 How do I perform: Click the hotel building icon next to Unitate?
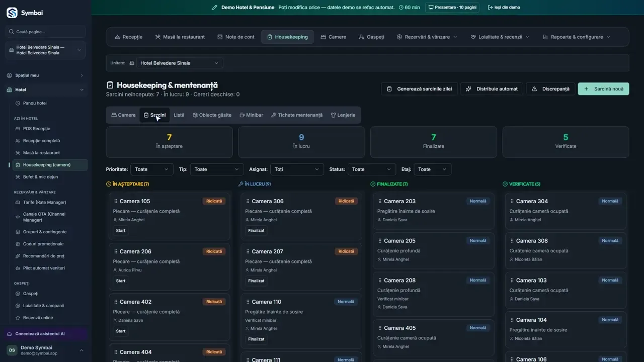click(x=132, y=63)
